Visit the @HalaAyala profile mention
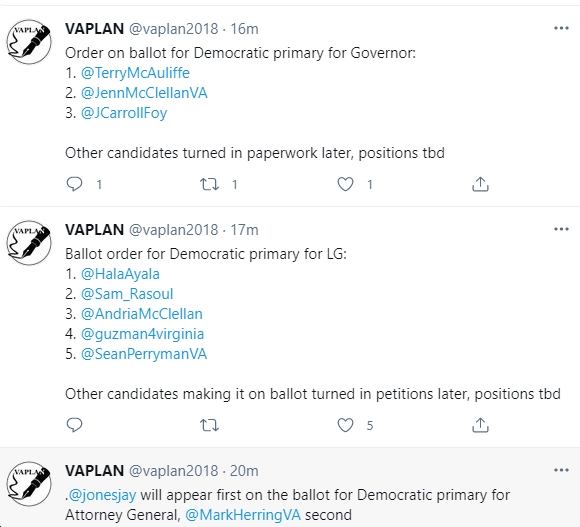This screenshot has width=580, height=527. tap(120, 274)
